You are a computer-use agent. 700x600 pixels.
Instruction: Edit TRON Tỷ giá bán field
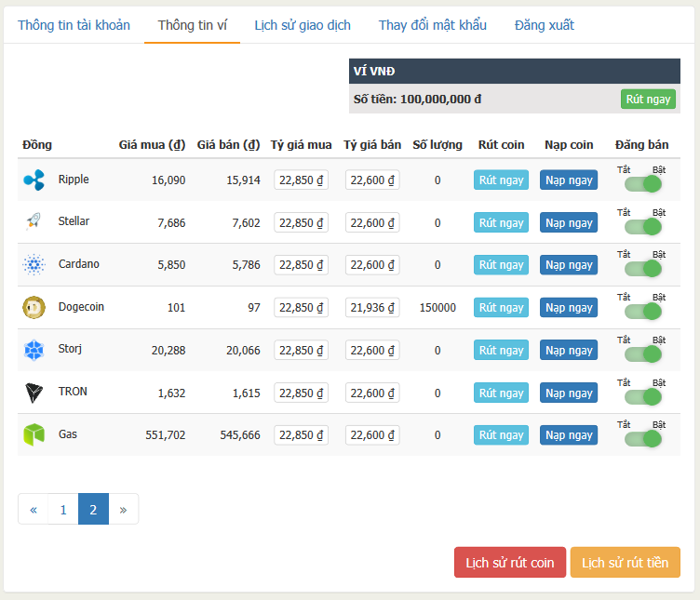pyautogui.click(x=372, y=393)
